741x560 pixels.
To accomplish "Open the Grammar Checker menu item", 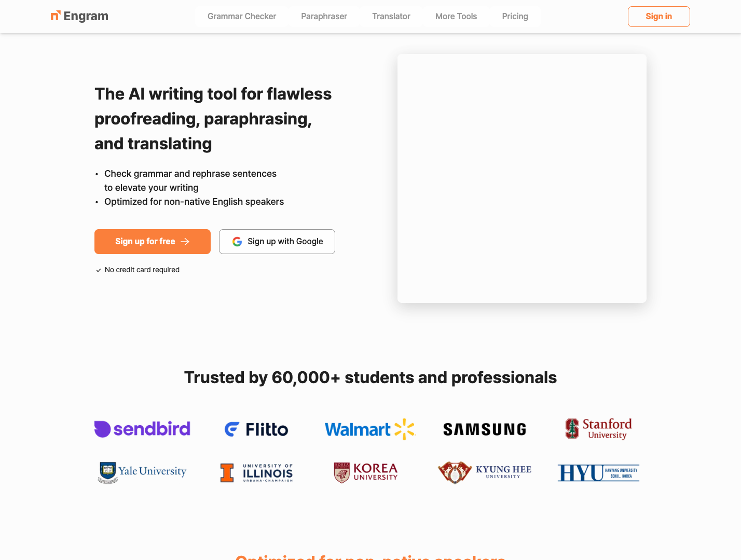I will (x=242, y=17).
